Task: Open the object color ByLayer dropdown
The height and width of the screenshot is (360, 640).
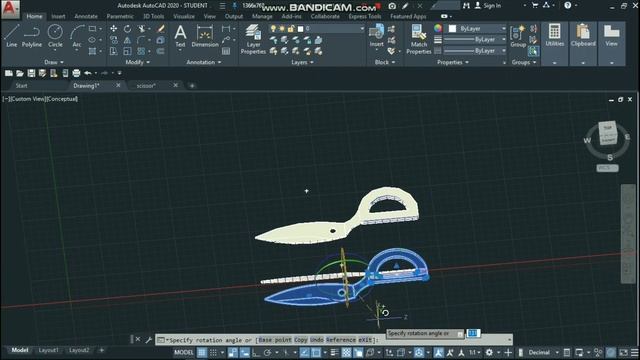Action: [x=476, y=29]
